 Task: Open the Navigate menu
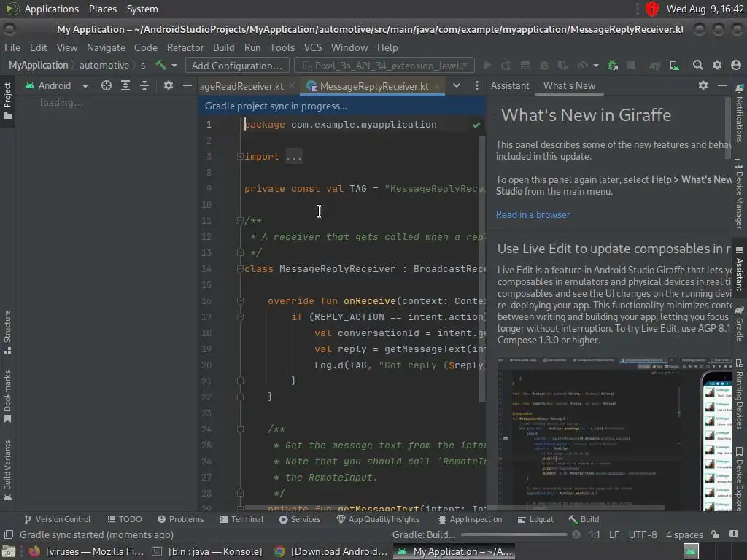[x=106, y=47]
